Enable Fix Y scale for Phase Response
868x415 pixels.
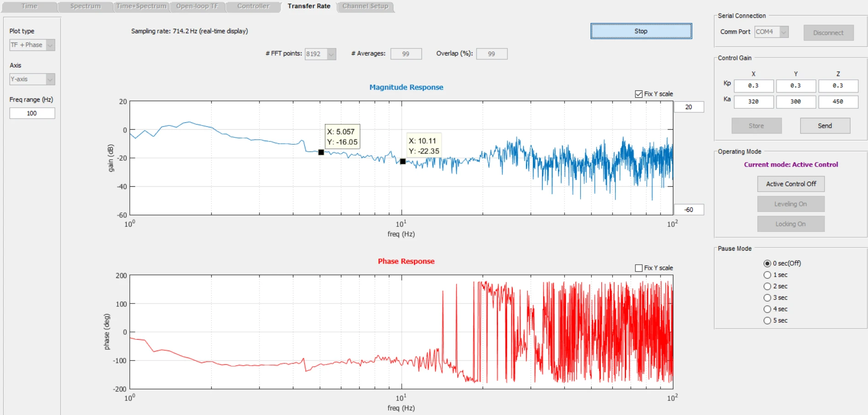639,268
